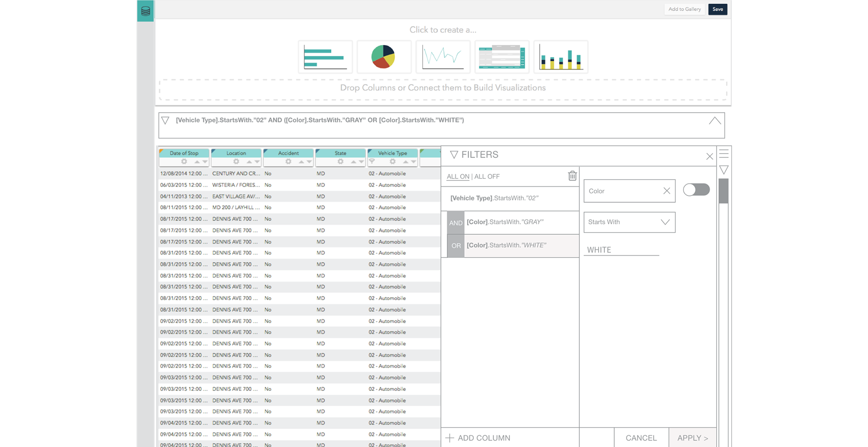This screenshot has width=868, height=447.
Task: Sort Accident column ascending
Action: click(301, 162)
